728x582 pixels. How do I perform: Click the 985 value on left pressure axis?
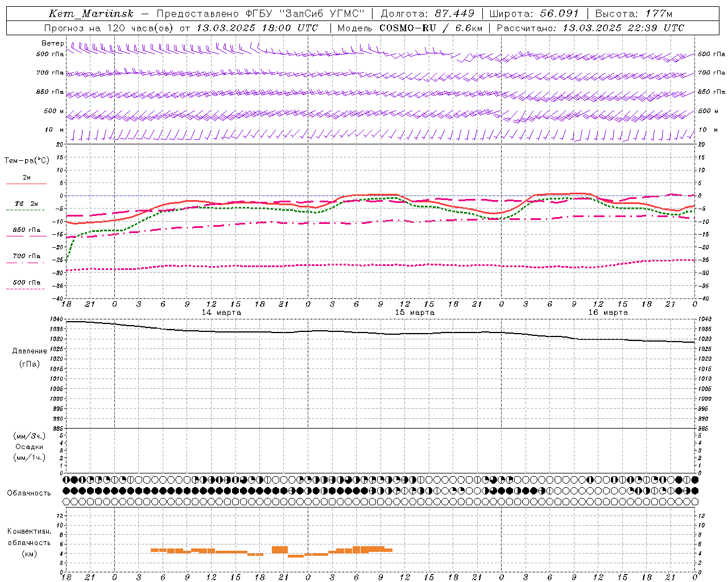click(x=59, y=429)
